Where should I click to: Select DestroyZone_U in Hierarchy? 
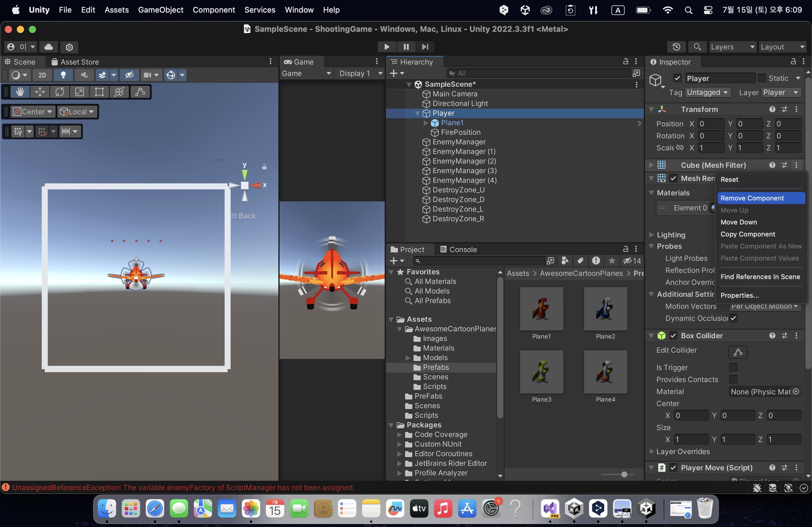click(458, 190)
